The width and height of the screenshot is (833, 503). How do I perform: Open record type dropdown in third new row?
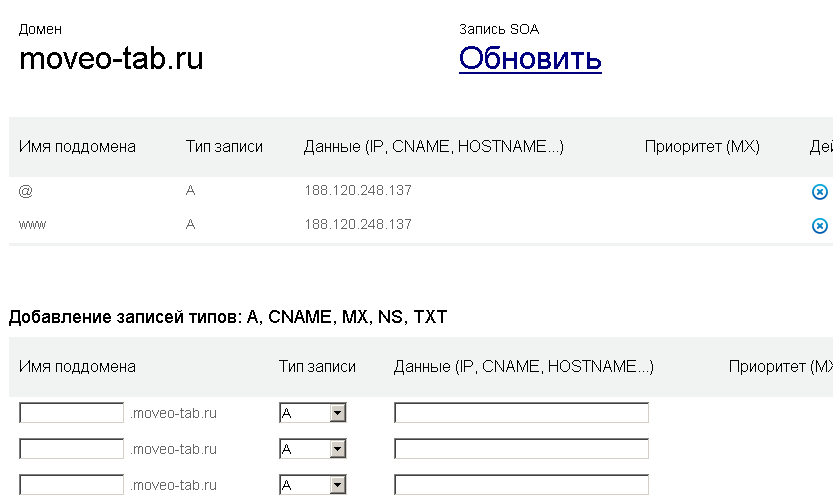tap(312, 485)
